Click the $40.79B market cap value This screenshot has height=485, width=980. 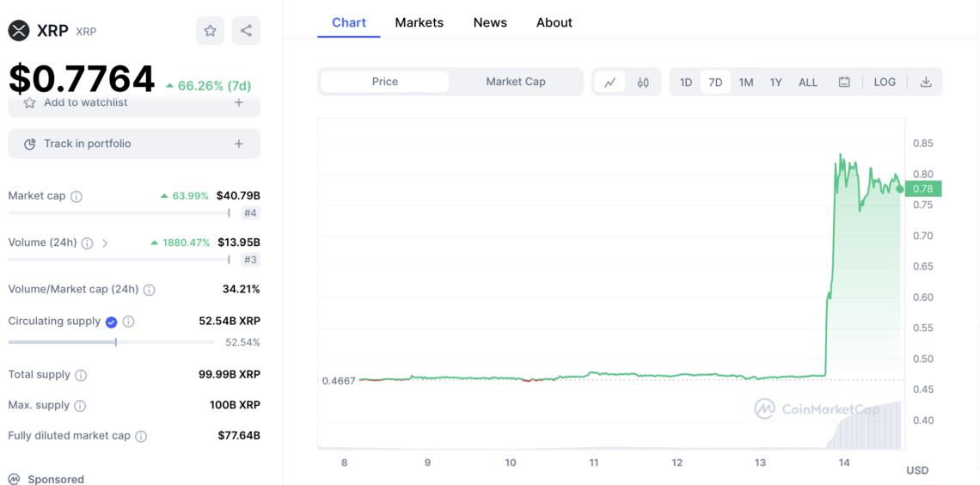238,195
